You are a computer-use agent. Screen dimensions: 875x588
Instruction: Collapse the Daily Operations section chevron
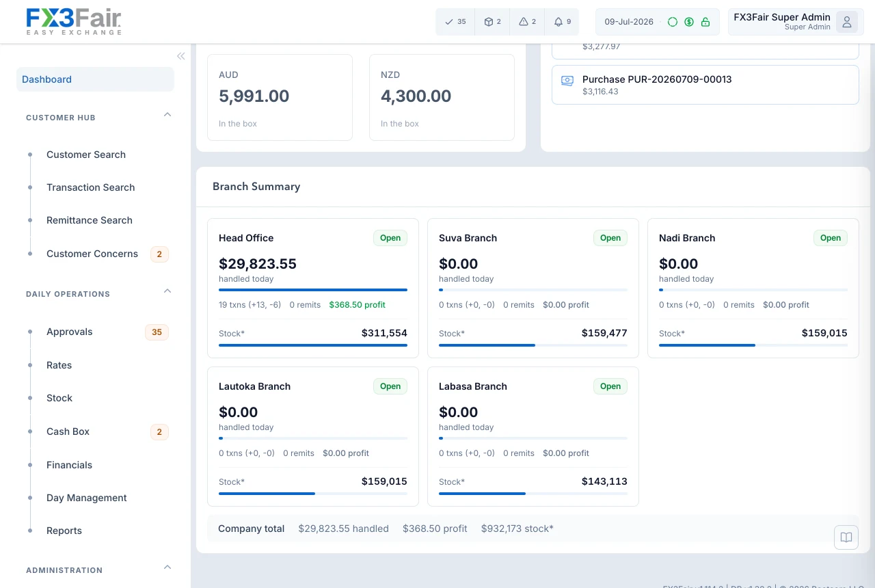[167, 291]
